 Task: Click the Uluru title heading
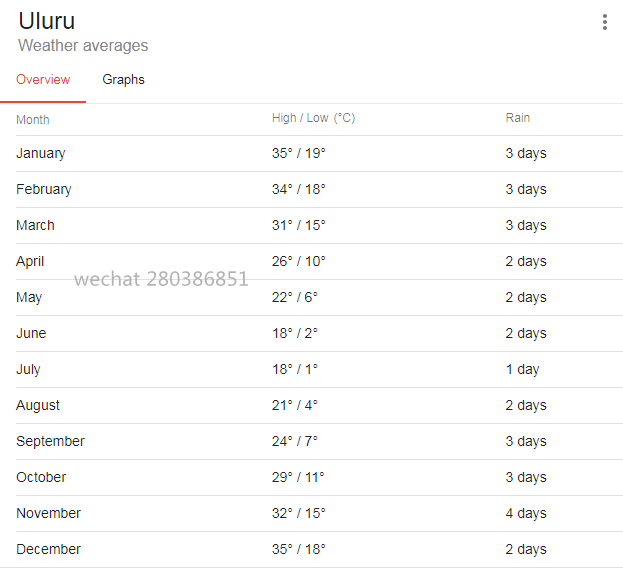click(x=46, y=21)
